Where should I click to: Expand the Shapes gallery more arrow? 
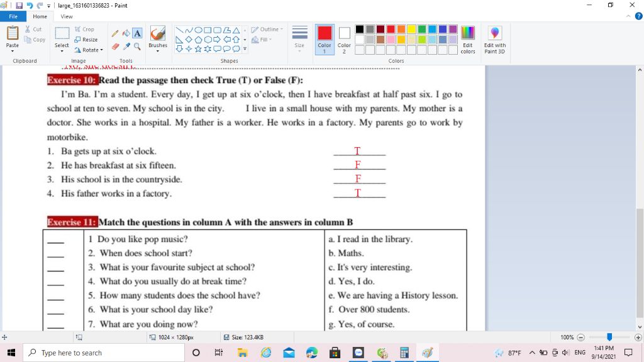(x=245, y=49)
